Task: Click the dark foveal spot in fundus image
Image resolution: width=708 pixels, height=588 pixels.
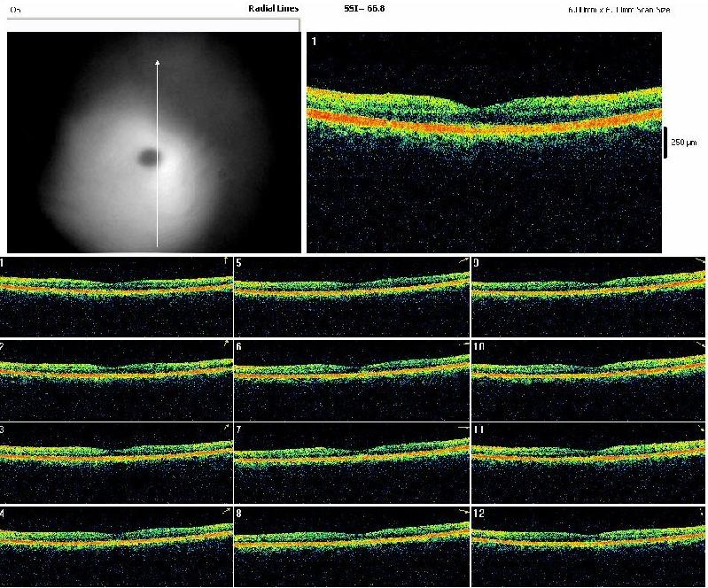Action: [x=149, y=157]
